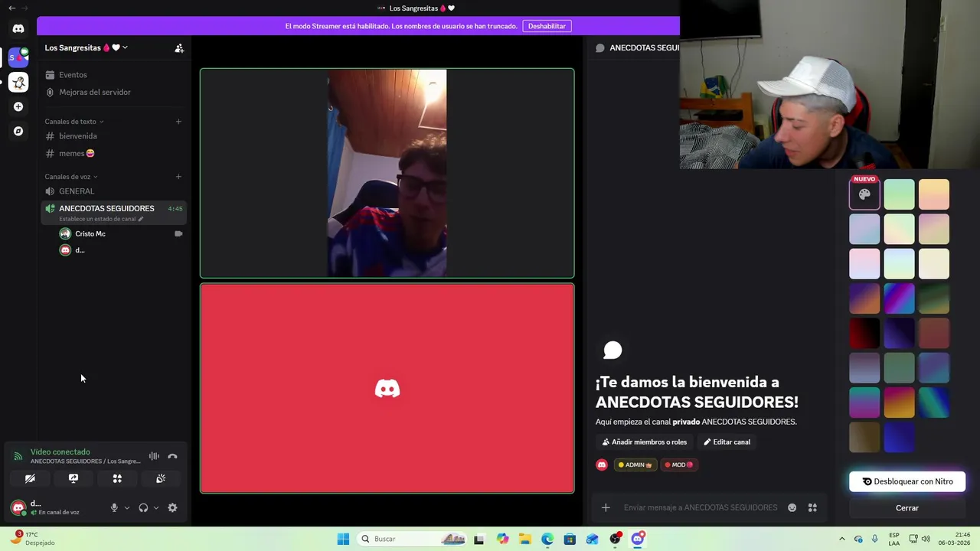
Task: Click the OBS Studio taskbar icon
Action: tap(615, 539)
